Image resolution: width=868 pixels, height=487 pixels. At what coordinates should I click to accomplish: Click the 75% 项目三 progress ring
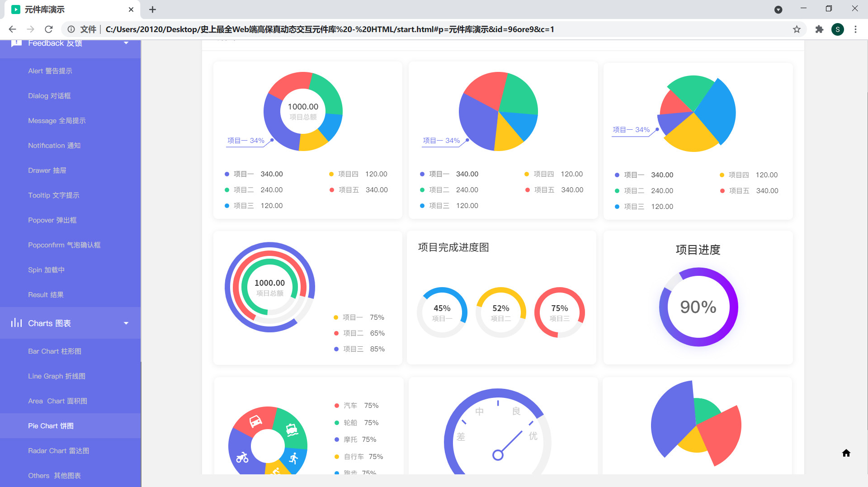tap(560, 312)
